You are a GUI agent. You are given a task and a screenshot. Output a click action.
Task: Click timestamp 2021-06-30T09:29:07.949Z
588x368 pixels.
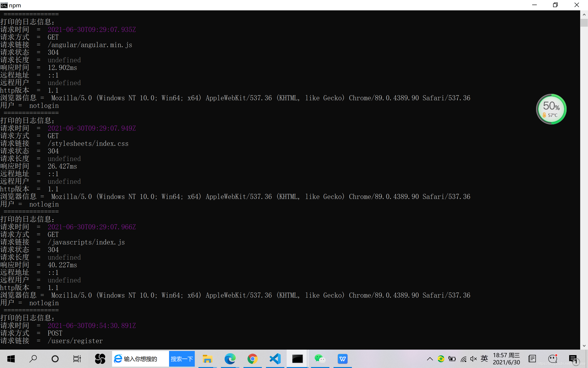[x=92, y=128]
